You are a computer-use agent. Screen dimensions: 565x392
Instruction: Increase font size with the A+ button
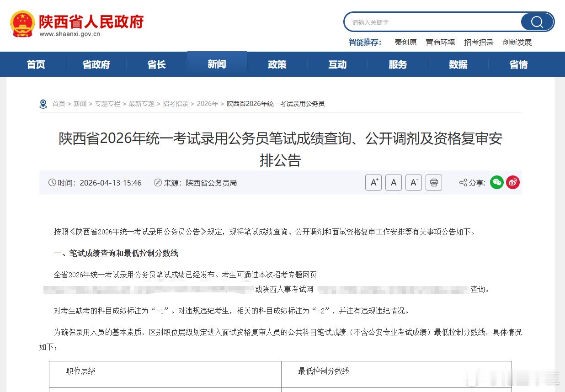tap(373, 182)
